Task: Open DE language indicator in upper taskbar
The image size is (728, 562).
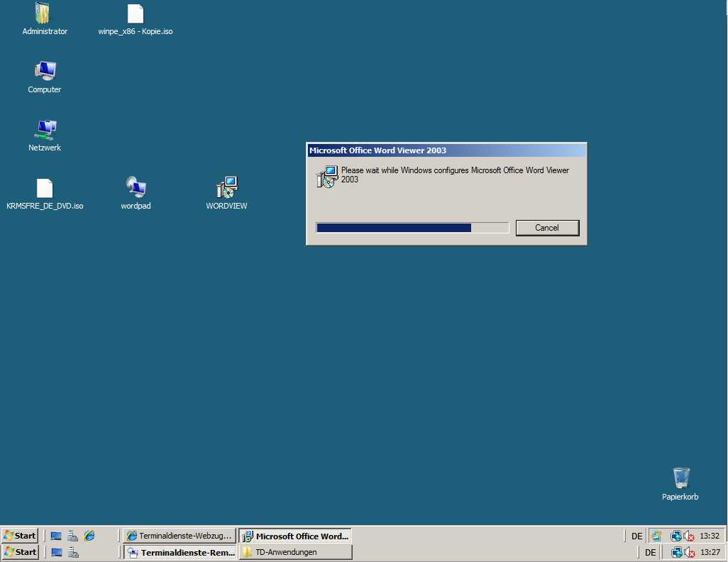Action: coord(637,536)
